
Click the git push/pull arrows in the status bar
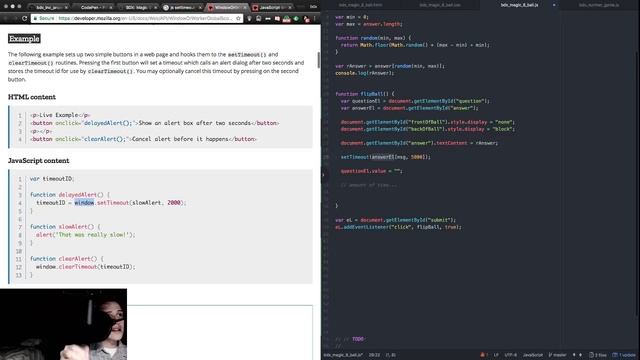click(577, 355)
